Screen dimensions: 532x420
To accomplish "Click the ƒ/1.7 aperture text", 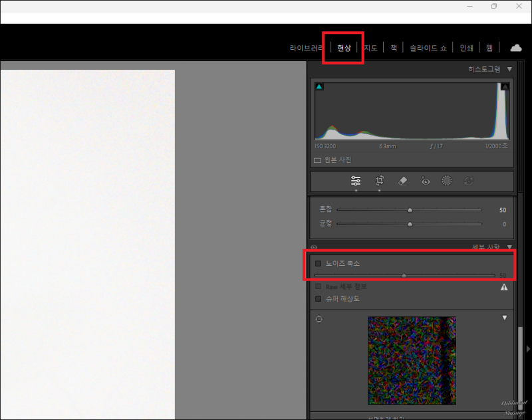I will (x=436, y=146).
